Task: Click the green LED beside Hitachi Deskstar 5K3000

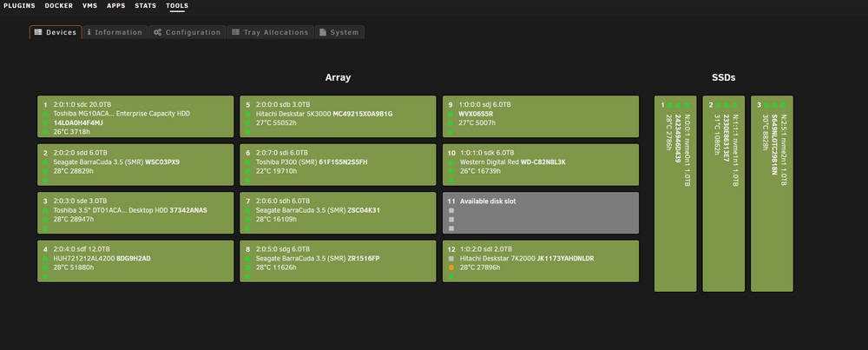Action: click(248, 114)
